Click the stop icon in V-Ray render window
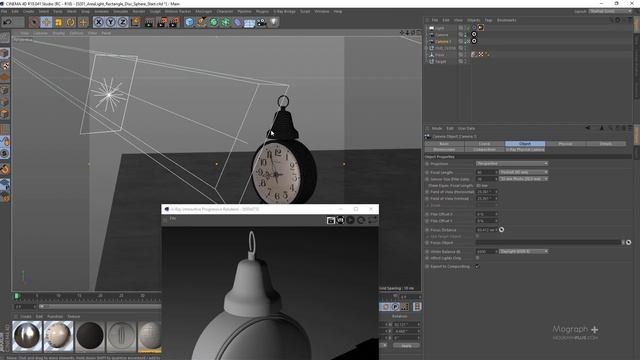 point(361,220)
